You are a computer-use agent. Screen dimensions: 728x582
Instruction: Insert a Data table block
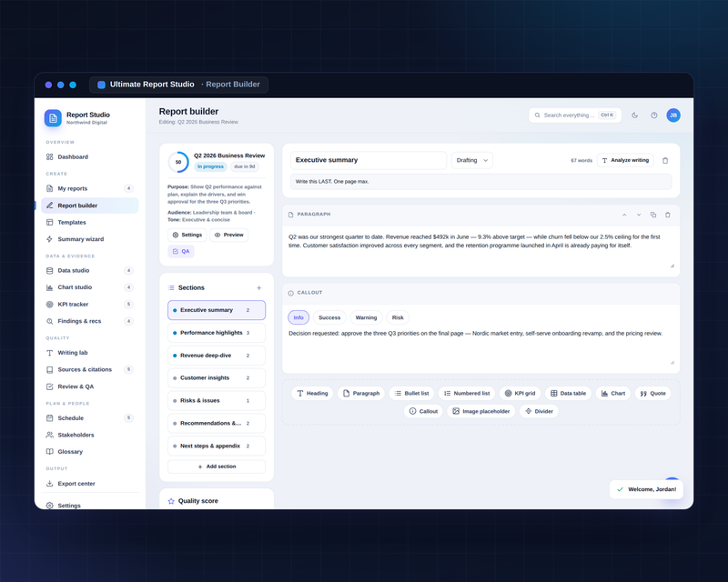click(x=568, y=393)
